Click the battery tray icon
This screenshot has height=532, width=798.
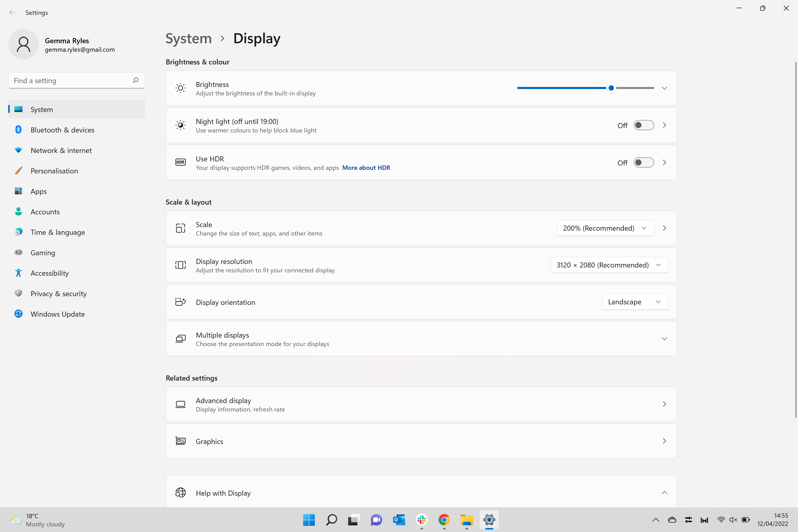click(746, 520)
